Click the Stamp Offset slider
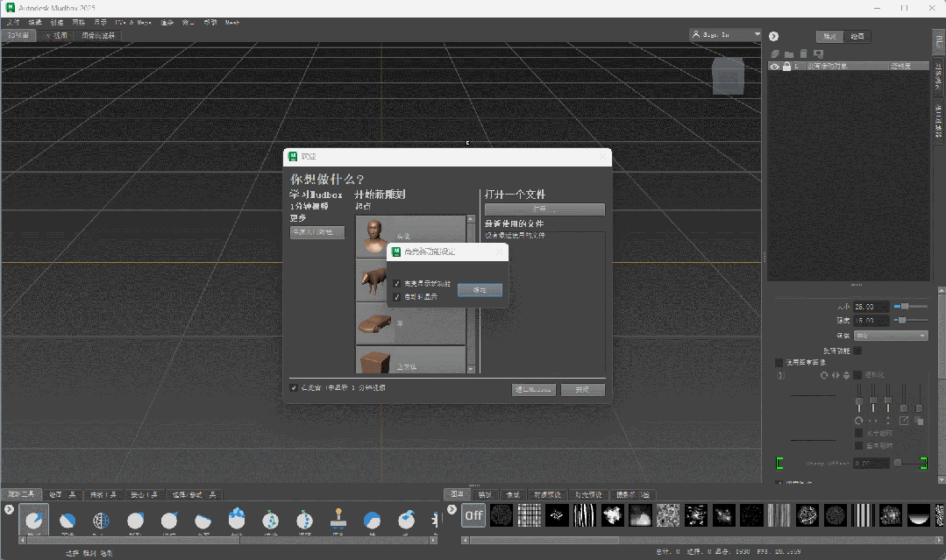Image resolution: width=946 pixels, height=560 pixels. 909,463
